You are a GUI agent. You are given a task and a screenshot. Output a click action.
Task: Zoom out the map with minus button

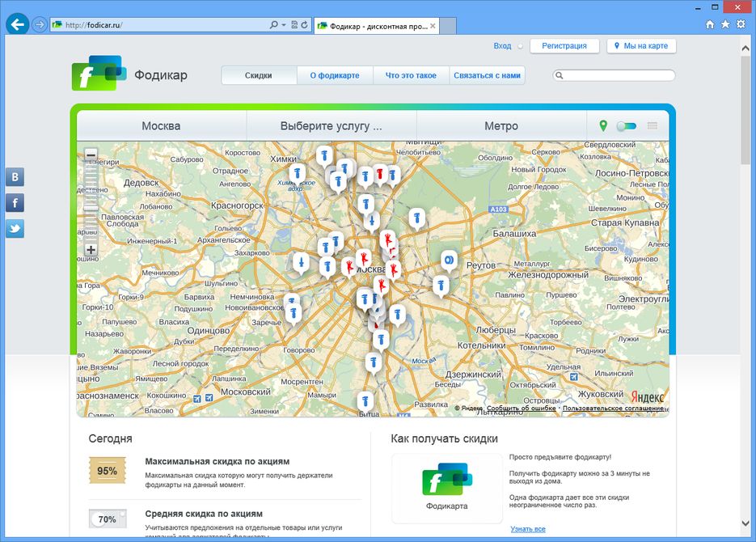[91, 155]
